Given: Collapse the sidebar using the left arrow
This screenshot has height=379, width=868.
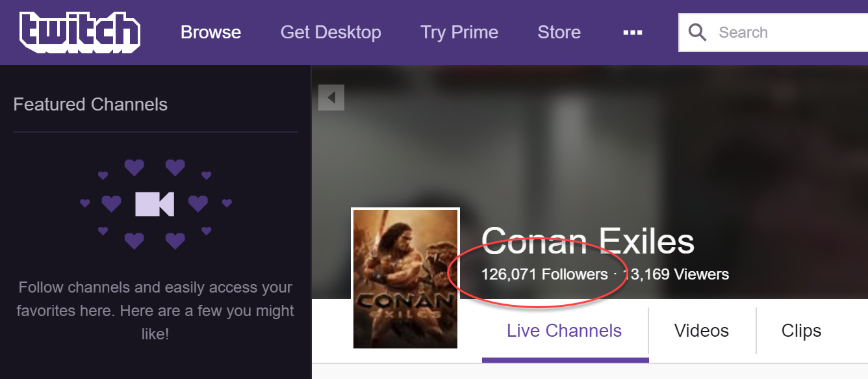Looking at the screenshot, I should point(331,98).
